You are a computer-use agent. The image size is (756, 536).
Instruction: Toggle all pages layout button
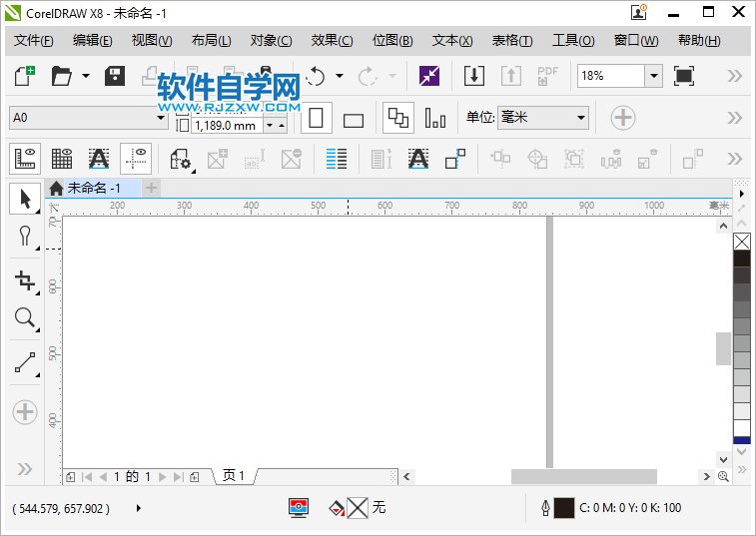click(398, 118)
